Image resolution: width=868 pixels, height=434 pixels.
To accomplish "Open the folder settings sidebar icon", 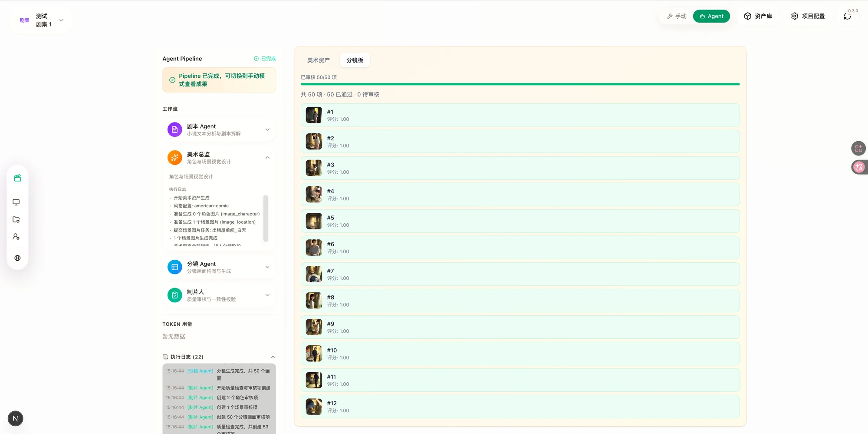I will (16, 219).
